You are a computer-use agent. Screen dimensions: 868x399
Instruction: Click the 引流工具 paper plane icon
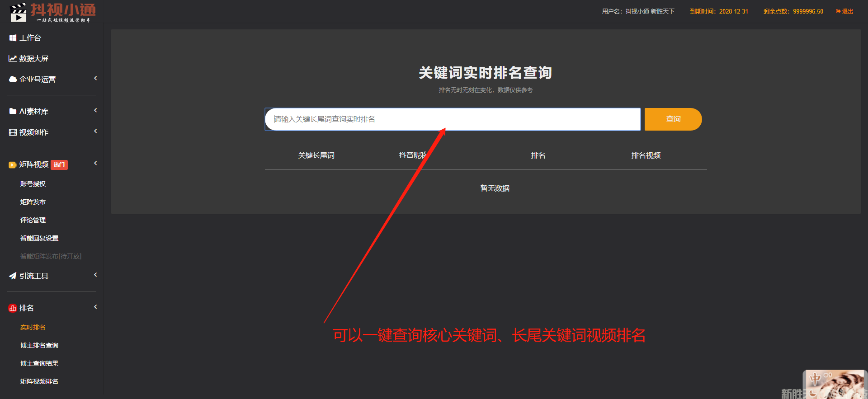click(13, 276)
